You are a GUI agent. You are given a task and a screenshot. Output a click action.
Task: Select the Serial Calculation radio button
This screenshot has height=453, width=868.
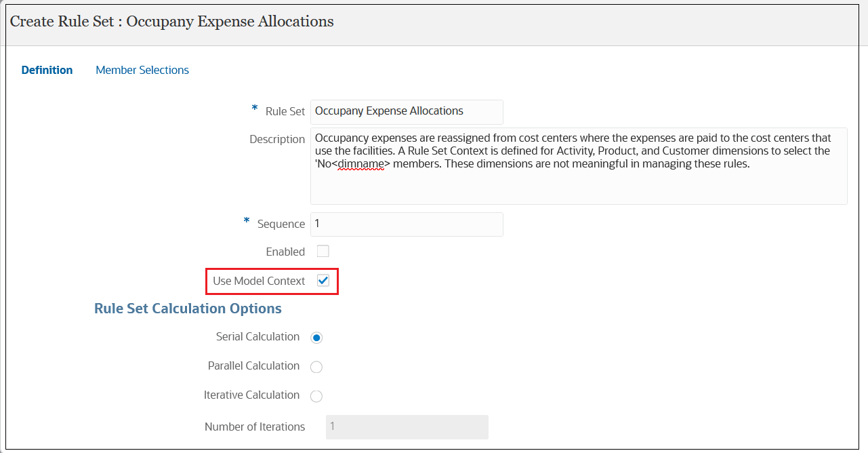pyautogui.click(x=316, y=337)
